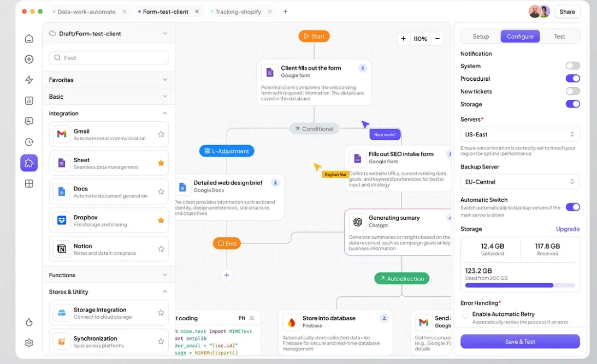Unfavorite Dropbox with its star

(161, 220)
